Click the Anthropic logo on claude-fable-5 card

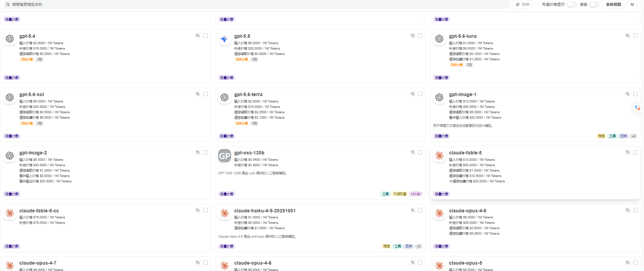click(x=439, y=156)
